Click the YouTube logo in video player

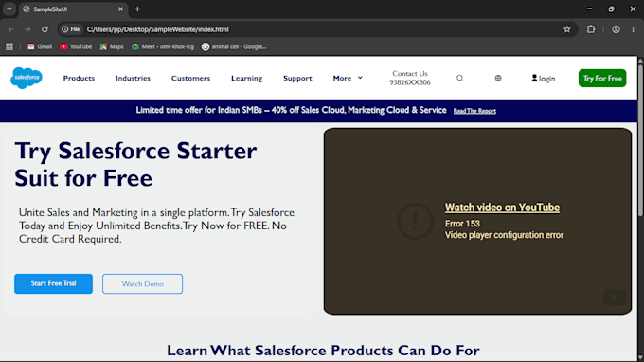[615, 298]
